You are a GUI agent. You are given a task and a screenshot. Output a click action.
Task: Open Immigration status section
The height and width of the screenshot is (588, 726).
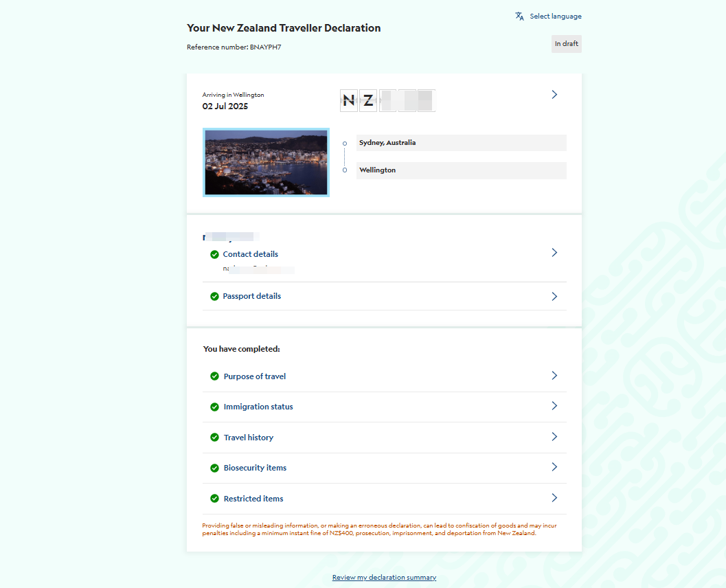click(258, 407)
